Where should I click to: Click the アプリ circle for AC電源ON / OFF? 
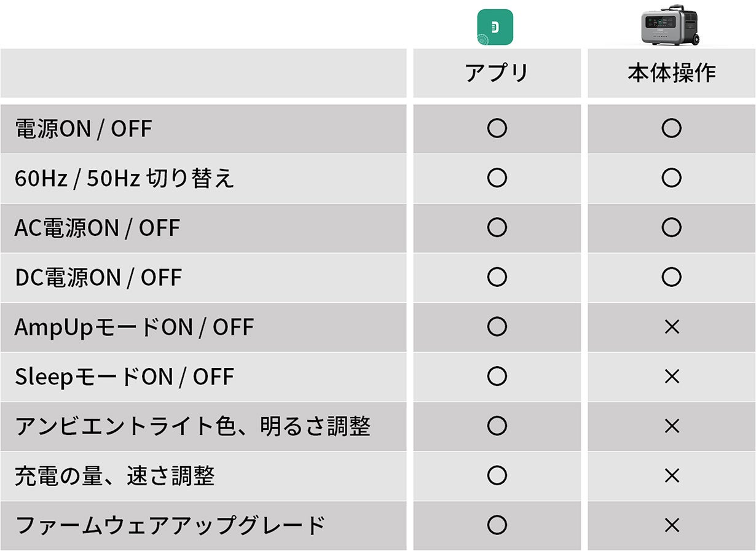click(x=497, y=228)
